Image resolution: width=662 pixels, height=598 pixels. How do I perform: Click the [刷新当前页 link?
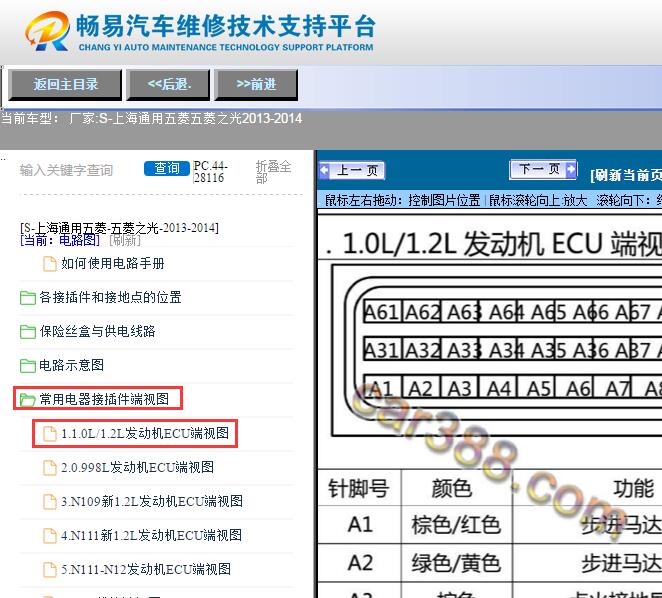tap(626, 175)
